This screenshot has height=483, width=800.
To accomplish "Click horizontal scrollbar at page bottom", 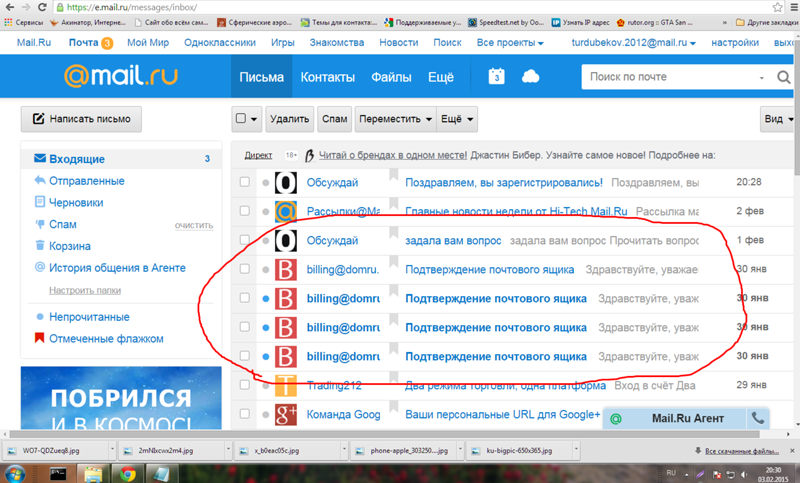I will pyautogui.click(x=385, y=435).
